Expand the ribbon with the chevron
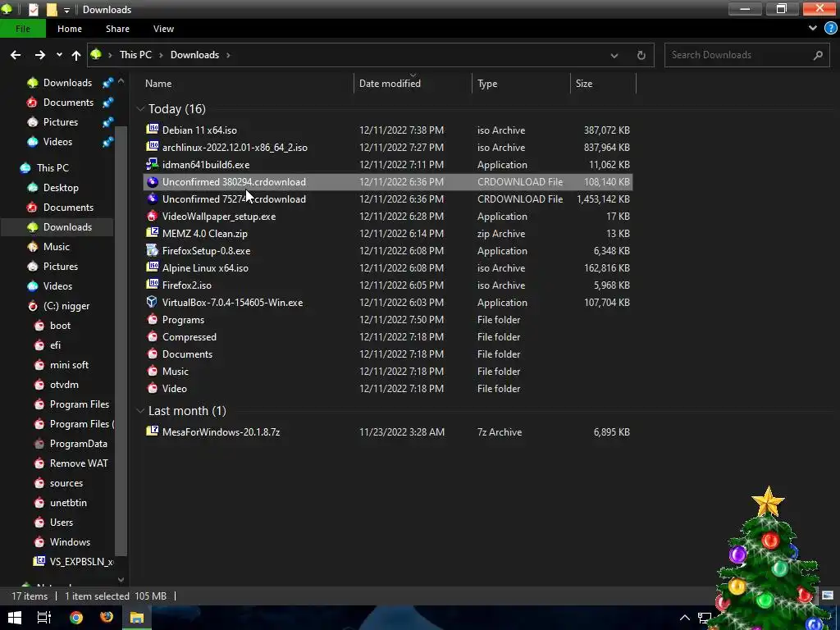840x630 pixels. click(x=813, y=29)
